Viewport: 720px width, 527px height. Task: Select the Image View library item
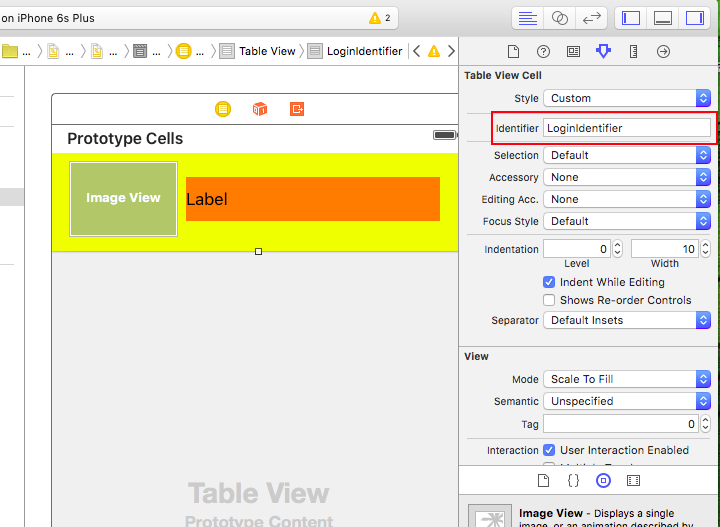[589, 516]
